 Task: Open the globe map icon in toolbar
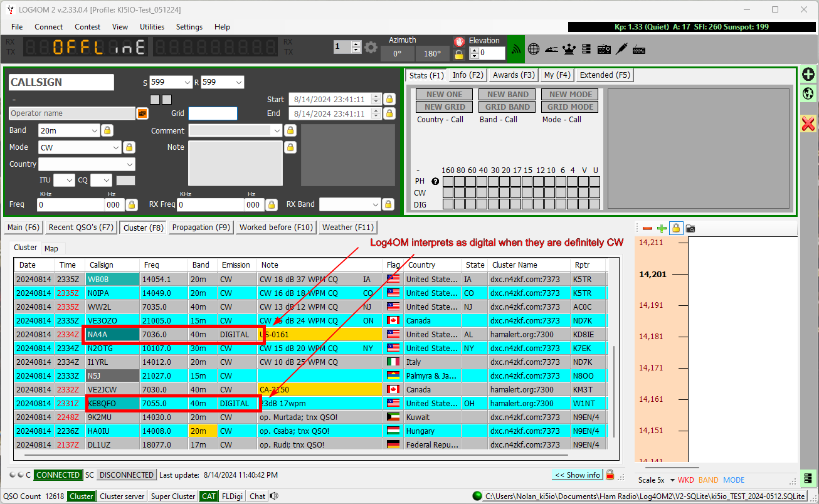(534, 49)
